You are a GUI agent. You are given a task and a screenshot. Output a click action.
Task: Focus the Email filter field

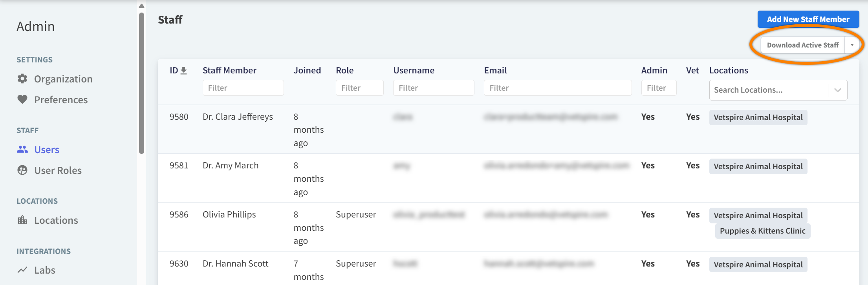[x=557, y=88]
